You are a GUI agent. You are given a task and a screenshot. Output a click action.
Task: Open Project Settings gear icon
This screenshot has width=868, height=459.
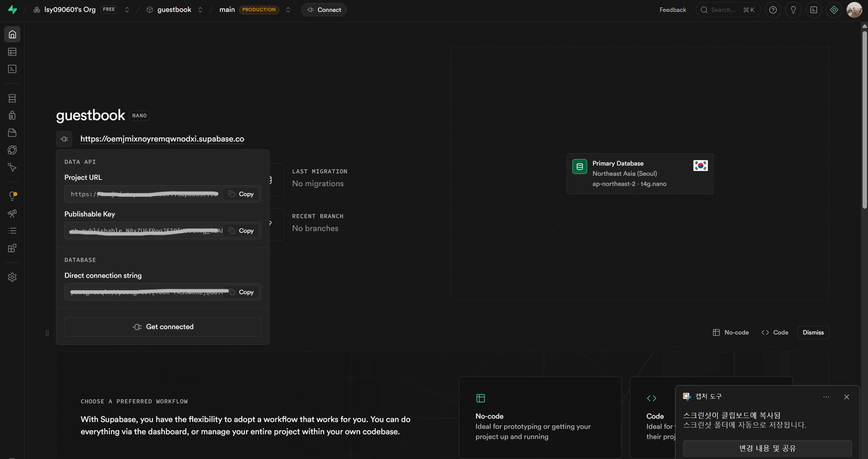click(12, 277)
